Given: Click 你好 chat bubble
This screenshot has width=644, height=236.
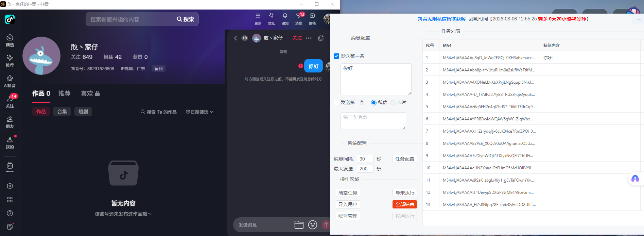Looking at the screenshot, I should click(x=313, y=66).
